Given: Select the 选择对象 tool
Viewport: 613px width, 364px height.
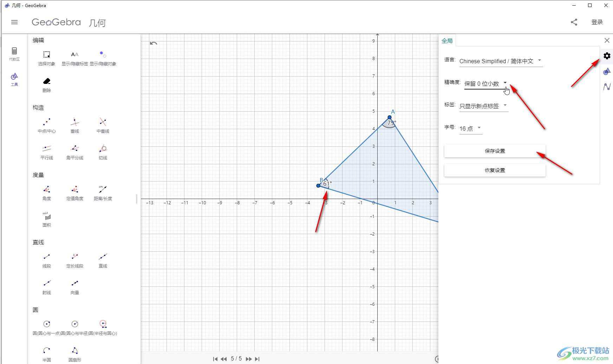Looking at the screenshot, I should point(47,58).
